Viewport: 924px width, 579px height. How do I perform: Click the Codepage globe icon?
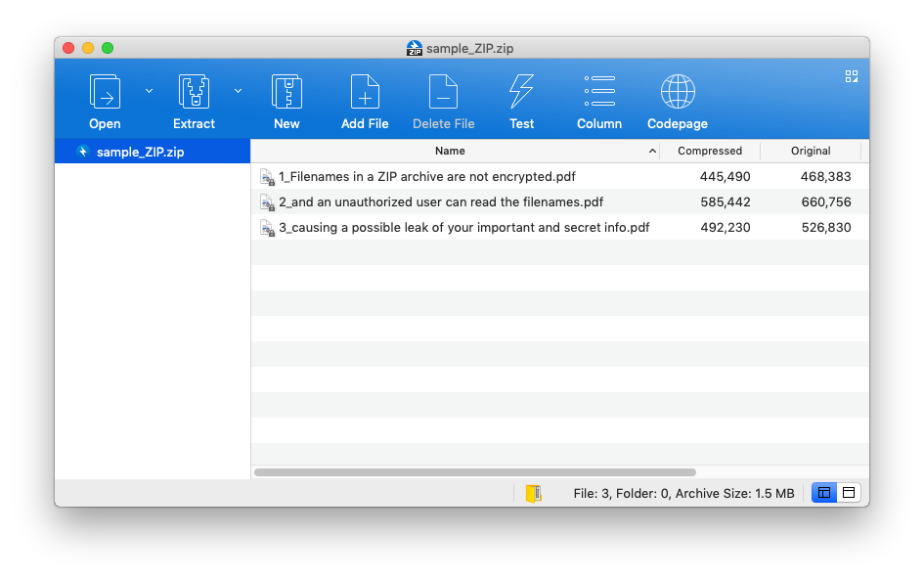tap(677, 92)
